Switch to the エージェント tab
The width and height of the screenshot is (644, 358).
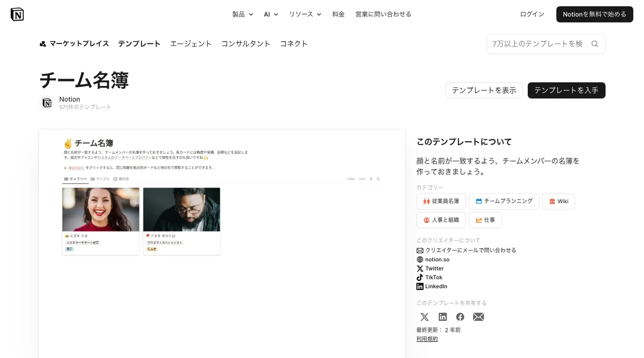191,44
